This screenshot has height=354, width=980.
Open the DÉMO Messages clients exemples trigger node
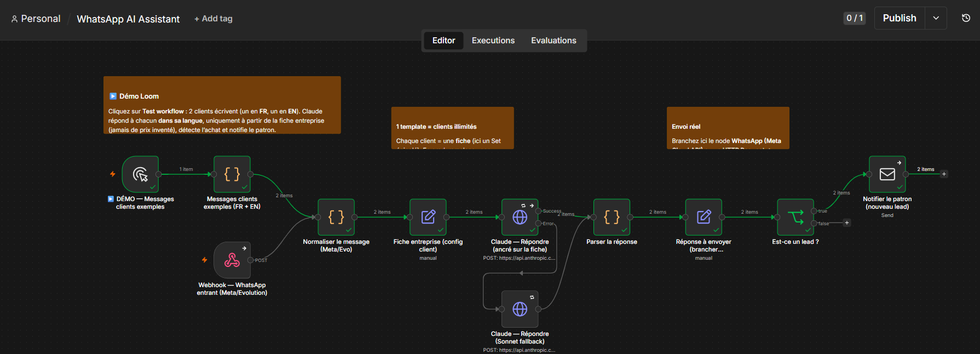[140, 174]
